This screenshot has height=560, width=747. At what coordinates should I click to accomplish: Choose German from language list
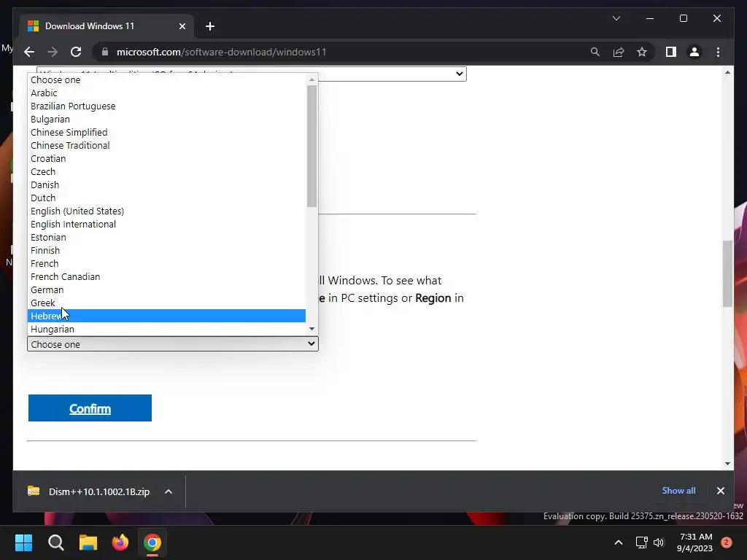pos(166,289)
